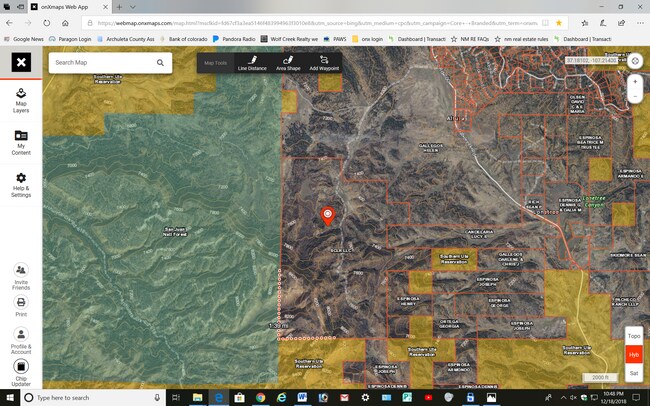
Task: Select the Line Distance tool
Action: click(252, 63)
